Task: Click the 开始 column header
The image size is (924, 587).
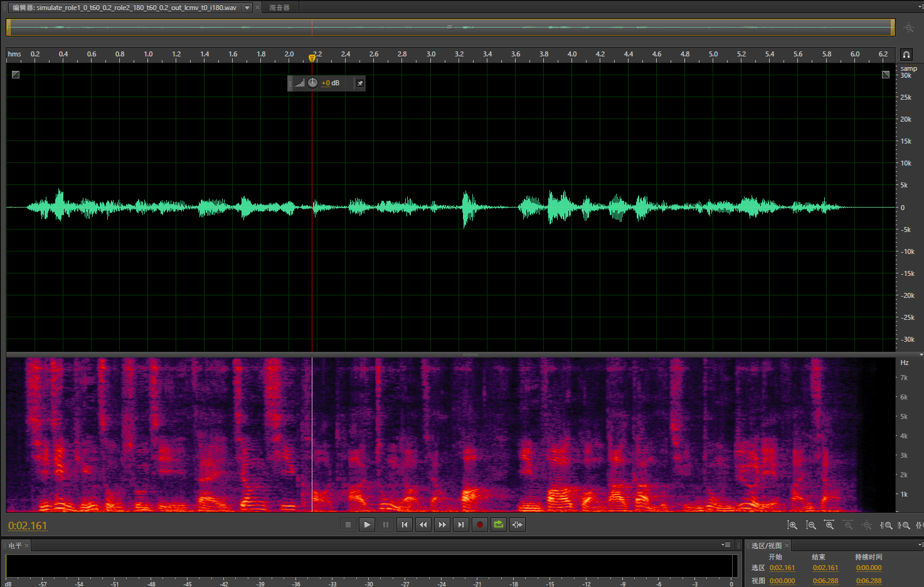Action: [775, 557]
